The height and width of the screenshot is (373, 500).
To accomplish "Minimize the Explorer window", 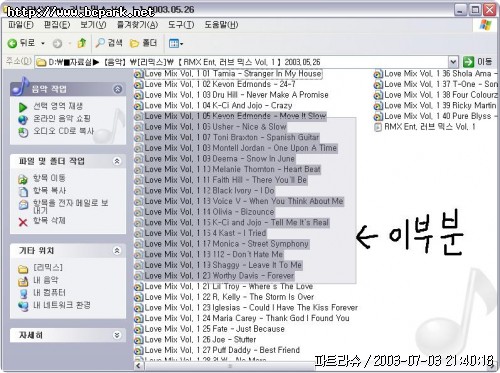I will [x=461, y=10].
